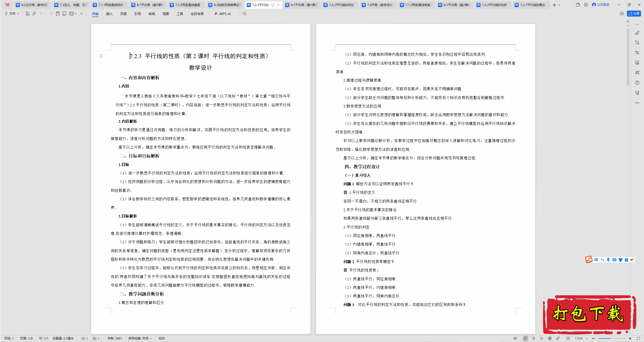Click the Proofread (校对) status bar entry
The height and width of the screenshot is (342, 644).
tap(162, 338)
